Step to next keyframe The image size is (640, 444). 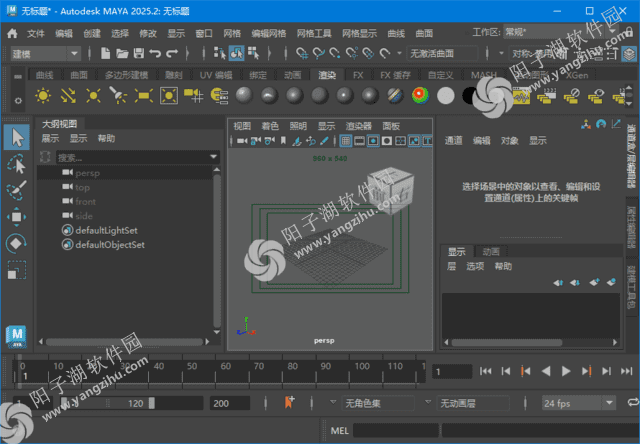tap(587, 371)
